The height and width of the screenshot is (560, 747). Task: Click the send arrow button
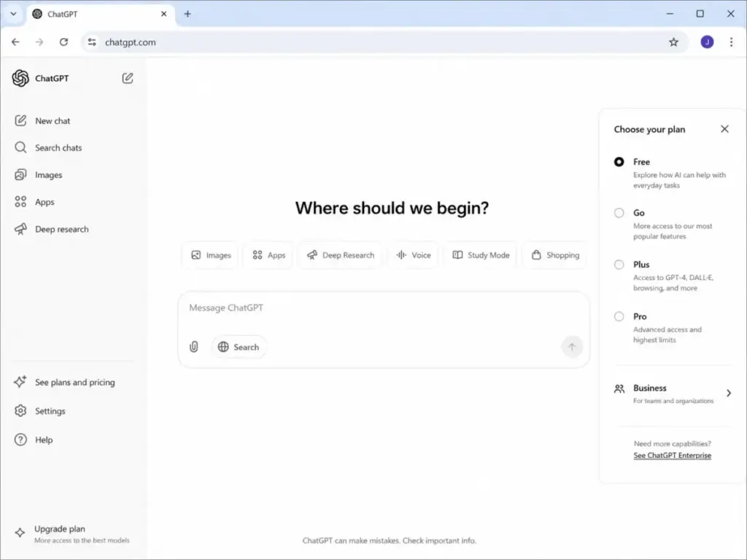click(x=572, y=346)
